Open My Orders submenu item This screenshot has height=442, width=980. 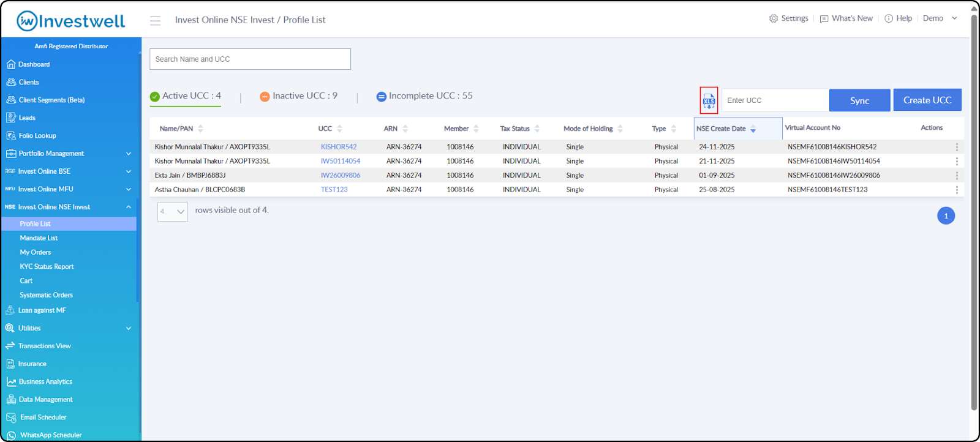[x=36, y=252]
